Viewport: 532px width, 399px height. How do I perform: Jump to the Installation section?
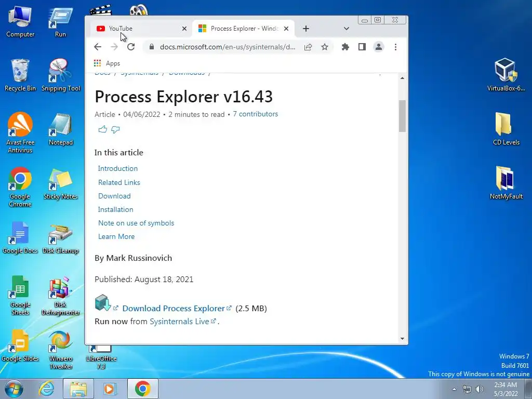[116, 209]
